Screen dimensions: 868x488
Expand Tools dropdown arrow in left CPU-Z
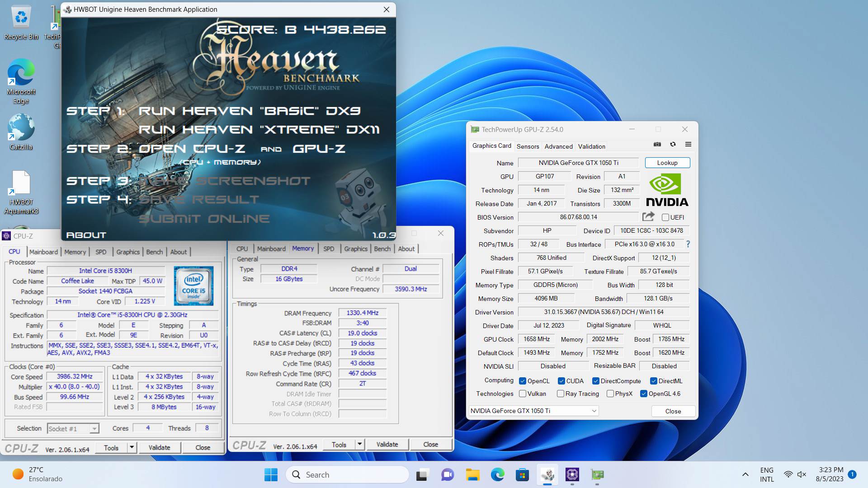coord(132,447)
